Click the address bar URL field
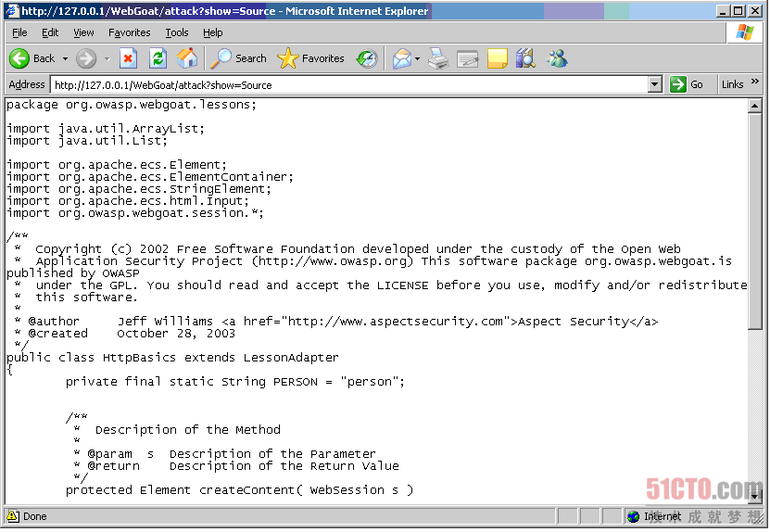Viewport: 770px width, 532px height. [x=349, y=85]
